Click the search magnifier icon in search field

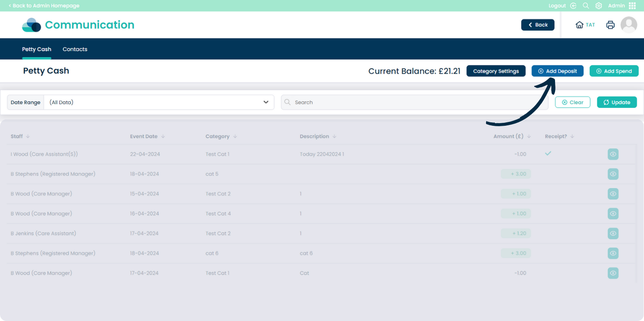click(288, 102)
